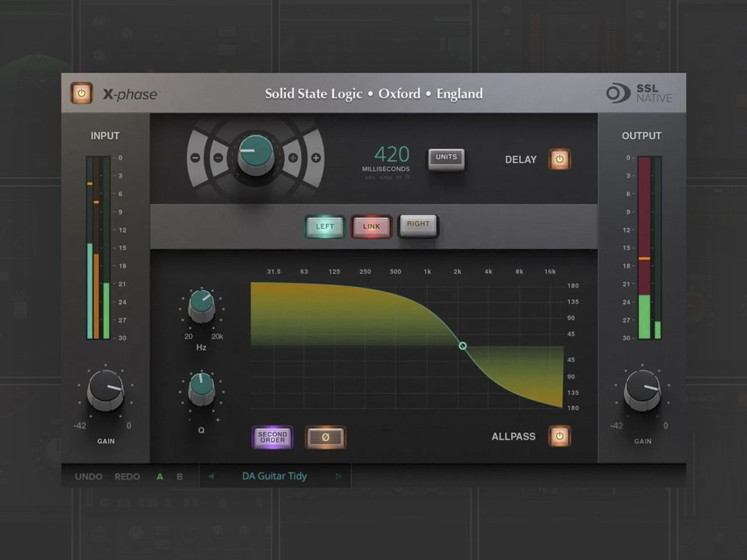Toggle the ALLPASS power button
Screen dimensions: 747x560
(x=559, y=436)
